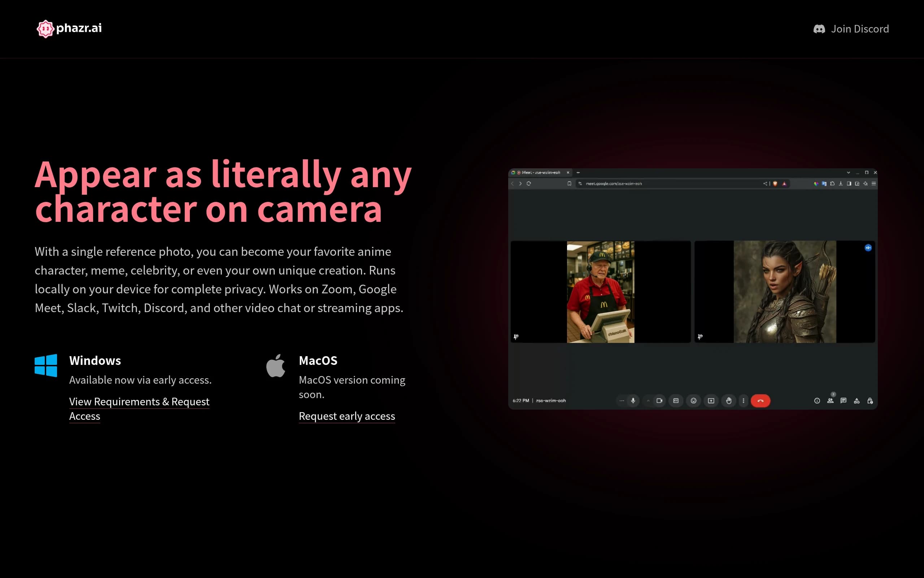Follow the MacOS Request early access link
Screen dimensions: 924x578
click(x=347, y=416)
